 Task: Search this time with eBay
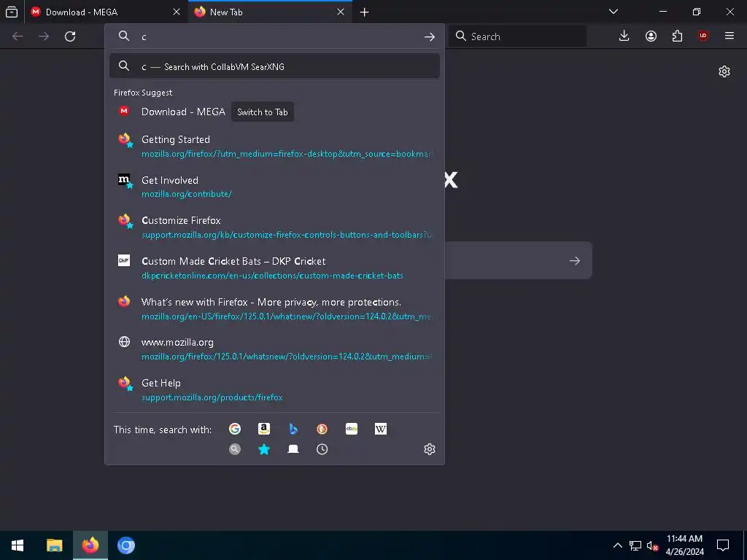(352, 429)
